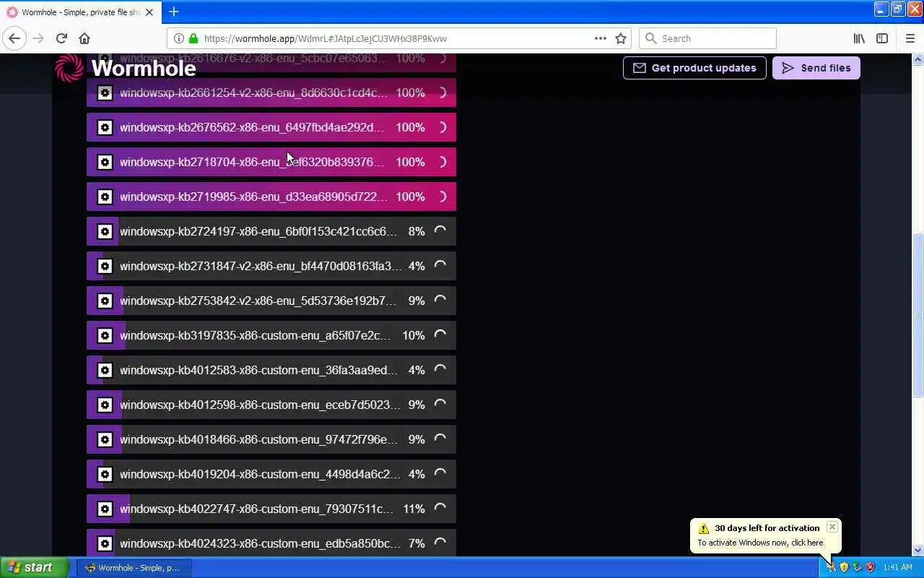This screenshot has width=924, height=578.
Task: Click file icon of kb4012583 row
Action: pos(105,370)
